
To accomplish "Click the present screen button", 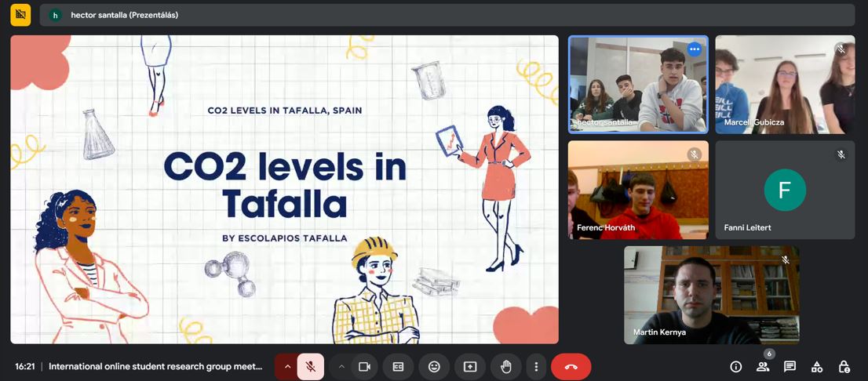I will 470,367.
